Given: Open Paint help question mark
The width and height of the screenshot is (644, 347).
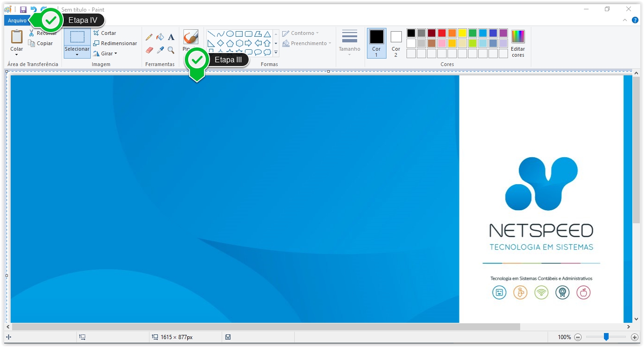Looking at the screenshot, I should coord(635,20).
